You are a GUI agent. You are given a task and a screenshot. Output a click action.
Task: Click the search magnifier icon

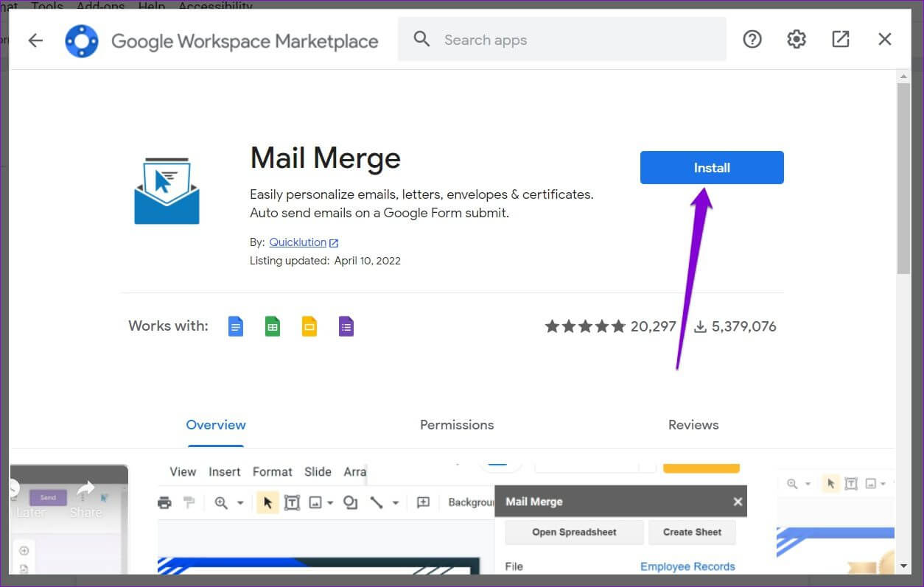pyautogui.click(x=421, y=39)
